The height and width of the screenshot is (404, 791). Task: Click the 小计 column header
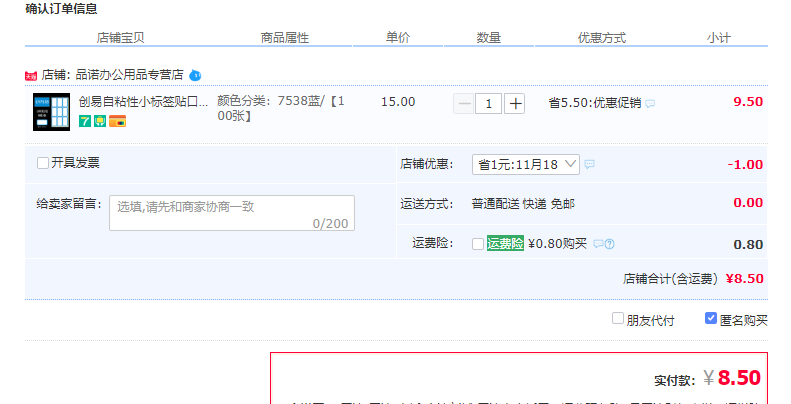718,38
